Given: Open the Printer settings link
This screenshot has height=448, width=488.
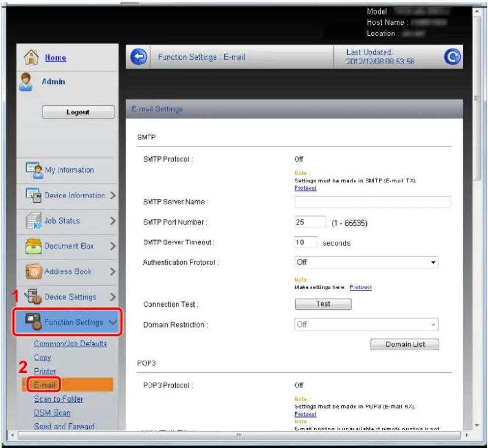Looking at the screenshot, I should 45,371.
